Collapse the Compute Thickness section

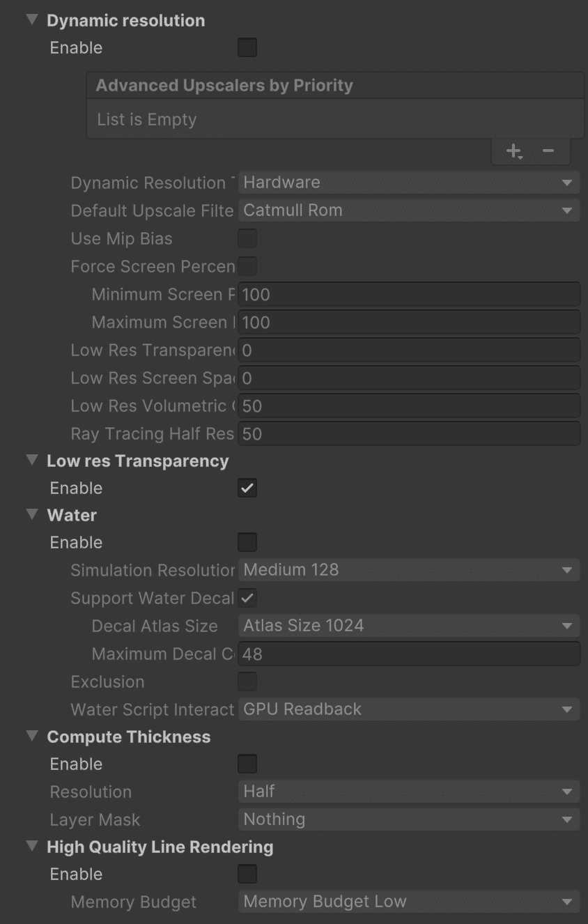pyautogui.click(x=32, y=736)
